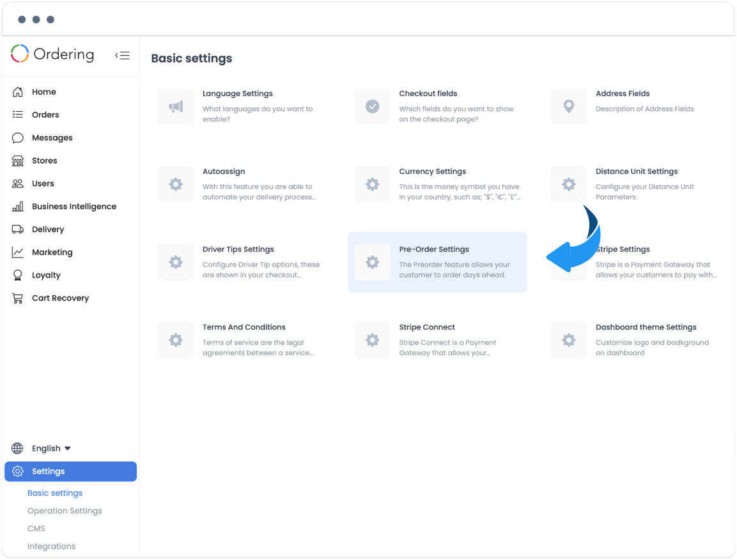Go to Home in sidebar
This screenshot has width=737, height=560.
click(x=43, y=91)
